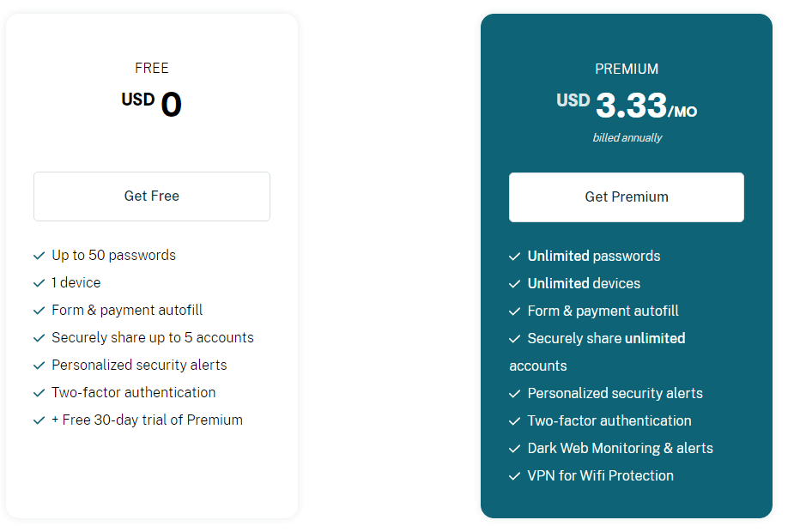Click checkmark next to Premium Two-factor authentication
794x532 pixels.
point(514,421)
